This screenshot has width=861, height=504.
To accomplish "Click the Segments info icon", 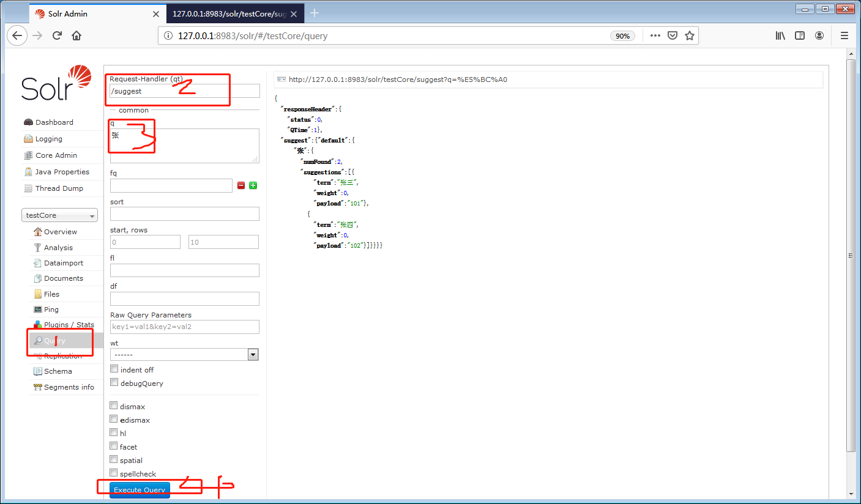I will 38,387.
